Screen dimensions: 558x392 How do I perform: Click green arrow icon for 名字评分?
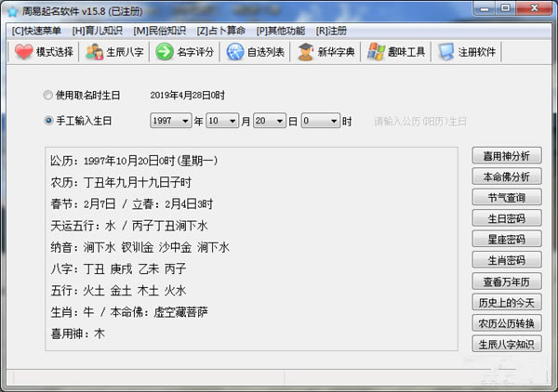(x=165, y=52)
